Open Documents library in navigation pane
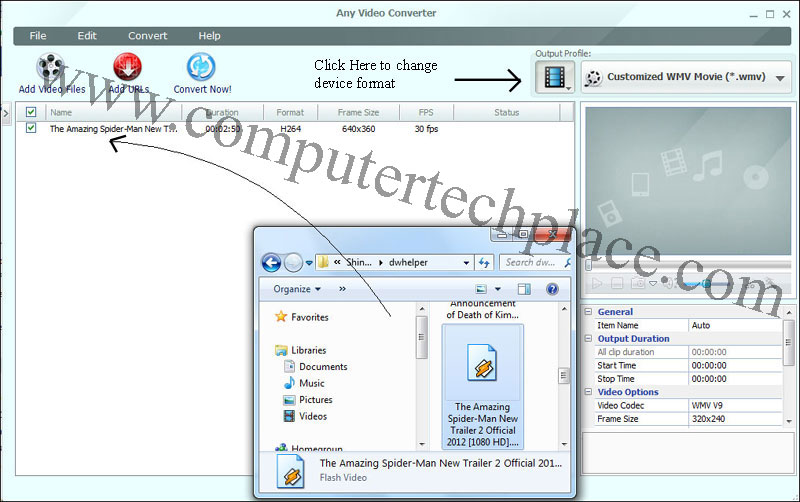The width and height of the screenshot is (800, 502). click(x=315, y=366)
